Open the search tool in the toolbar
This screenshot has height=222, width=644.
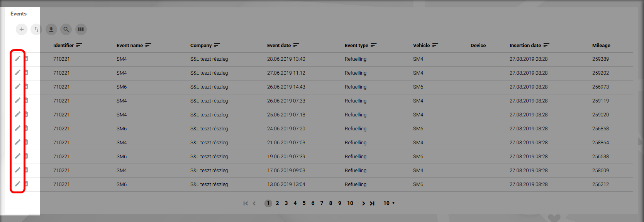point(66,29)
